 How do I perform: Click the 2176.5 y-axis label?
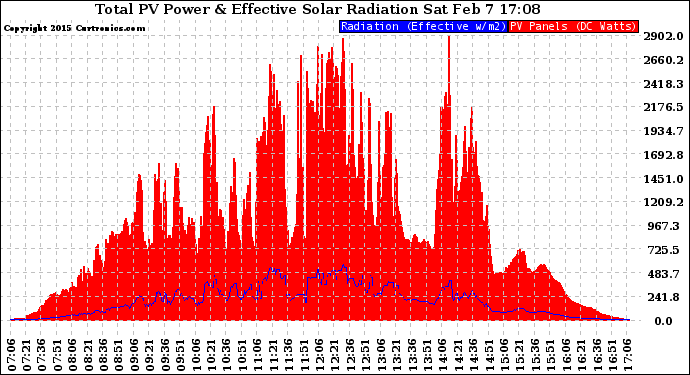click(x=663, y=107)
